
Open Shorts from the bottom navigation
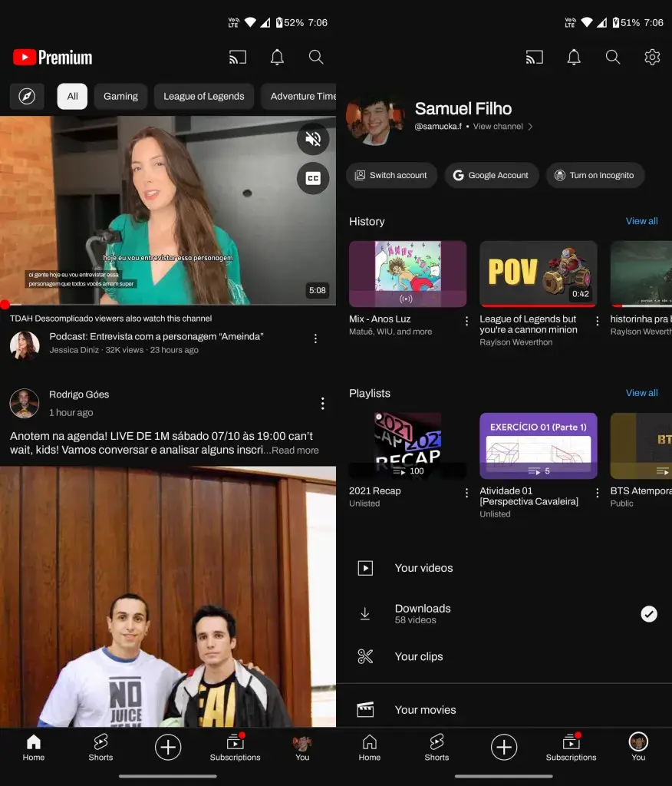pyautogui.click(x=100, y=747)
